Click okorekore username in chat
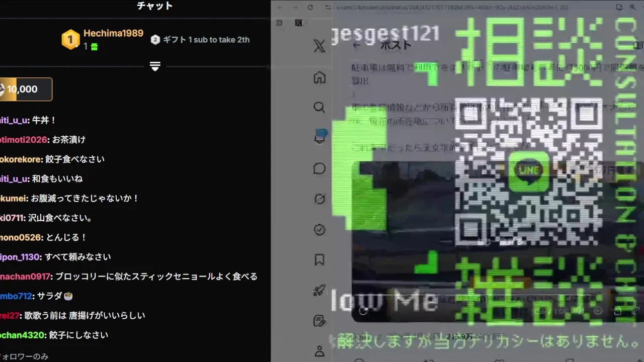This screenshot has height=362, width=644. [x=21, y=159]
